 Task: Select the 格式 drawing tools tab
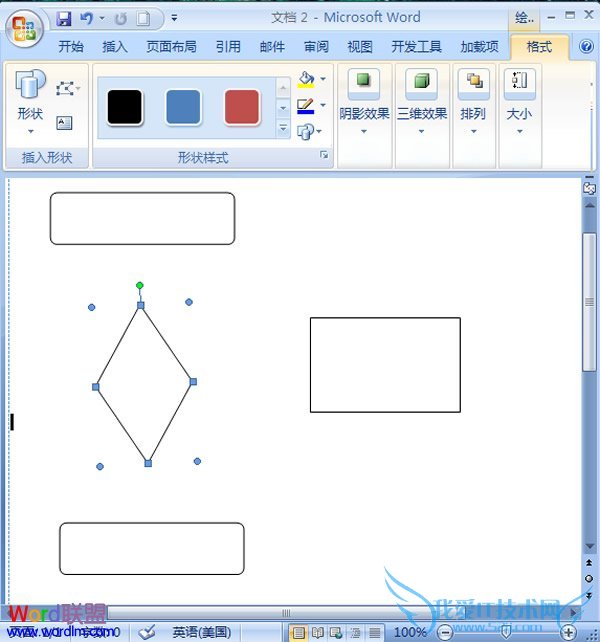point(539,47)
